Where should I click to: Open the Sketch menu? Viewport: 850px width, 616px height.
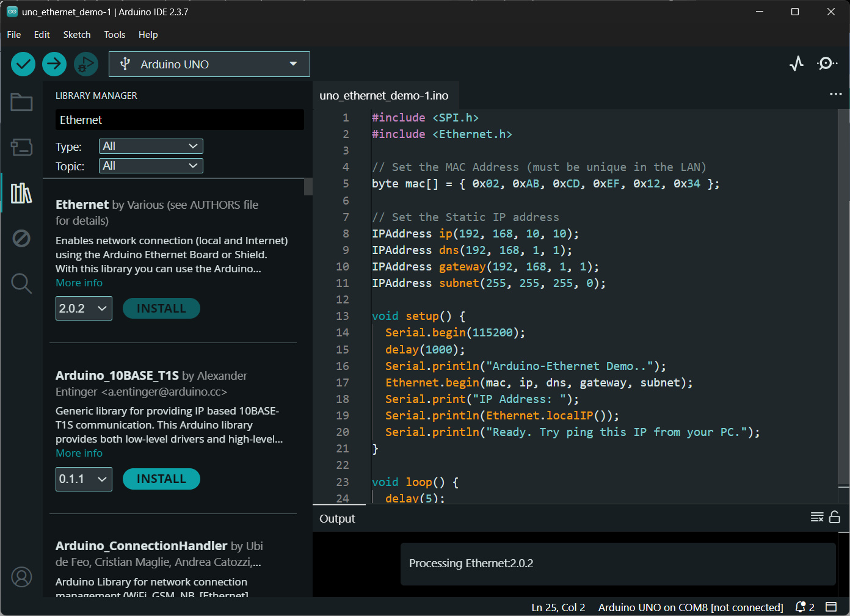[77, 35]
